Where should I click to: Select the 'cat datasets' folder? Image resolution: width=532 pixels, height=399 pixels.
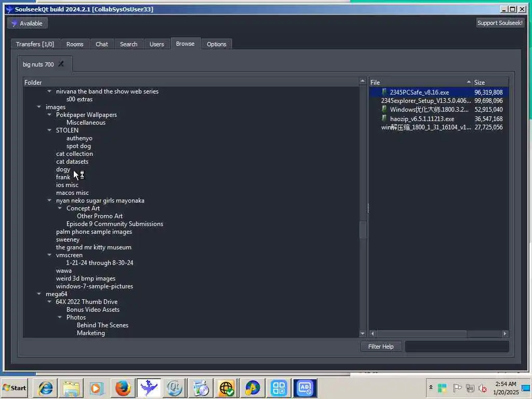point(72,162)
